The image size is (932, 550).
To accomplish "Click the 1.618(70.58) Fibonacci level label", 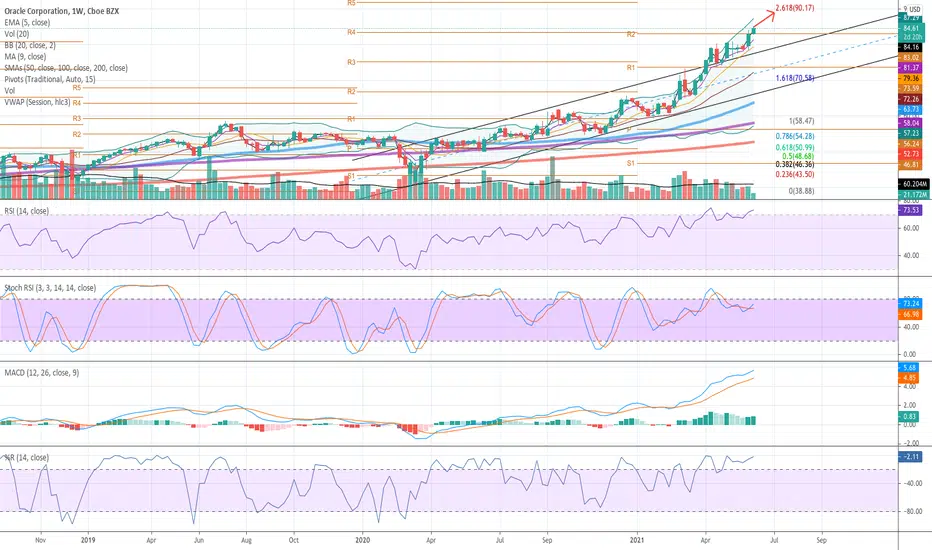I will click(795, 78).
